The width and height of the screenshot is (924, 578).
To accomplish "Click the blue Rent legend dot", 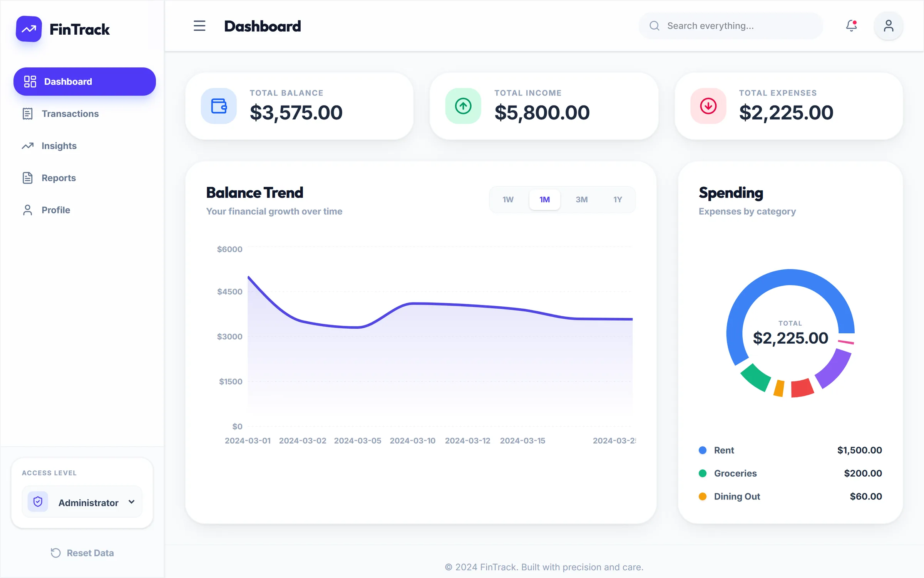I will 703,450.
